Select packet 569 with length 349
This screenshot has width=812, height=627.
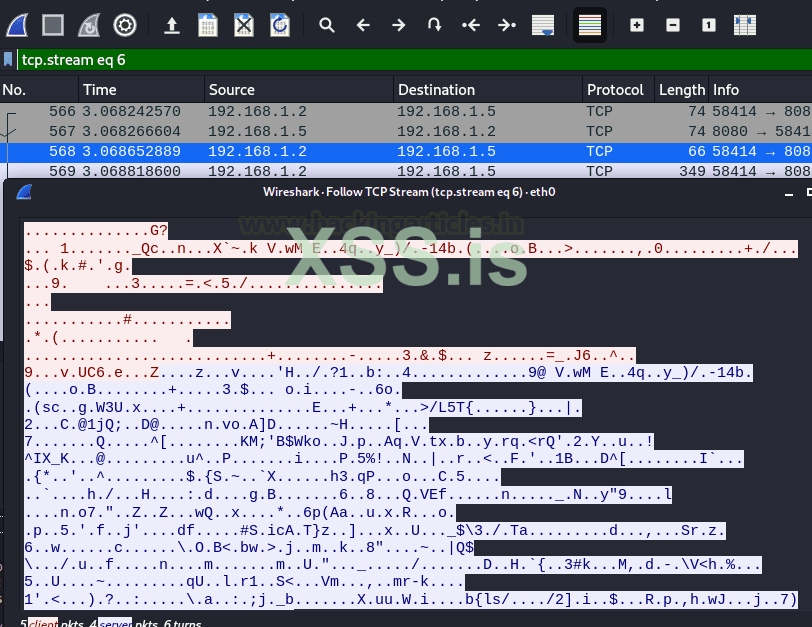click(406, 170)
